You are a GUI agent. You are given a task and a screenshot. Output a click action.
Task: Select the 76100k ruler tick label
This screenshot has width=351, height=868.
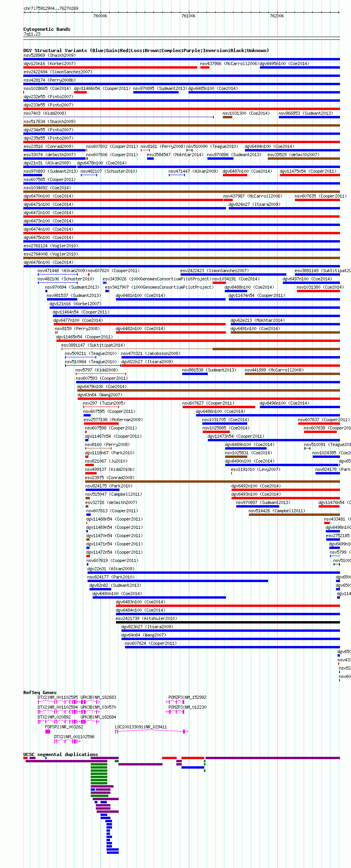click(x=189, y=16)
